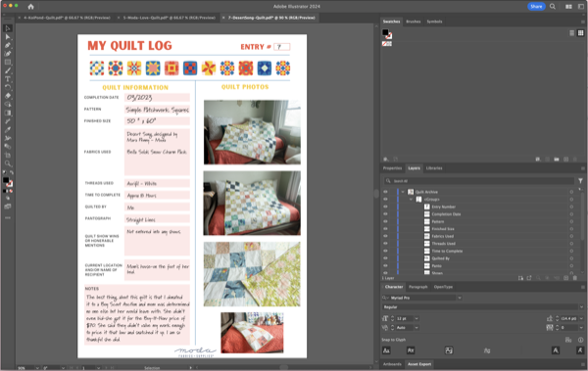Click the filter icon in Layers panel

580,181
